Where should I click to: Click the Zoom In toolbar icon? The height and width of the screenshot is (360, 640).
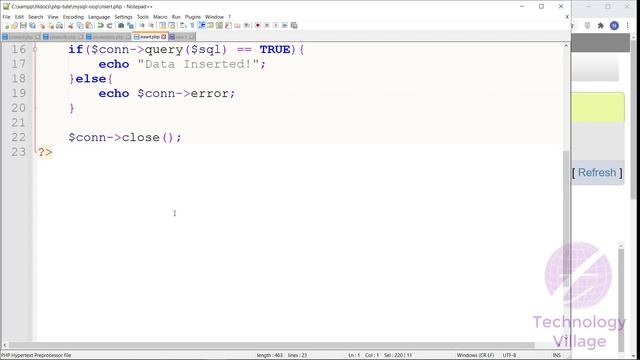click(x=142, y=25)
